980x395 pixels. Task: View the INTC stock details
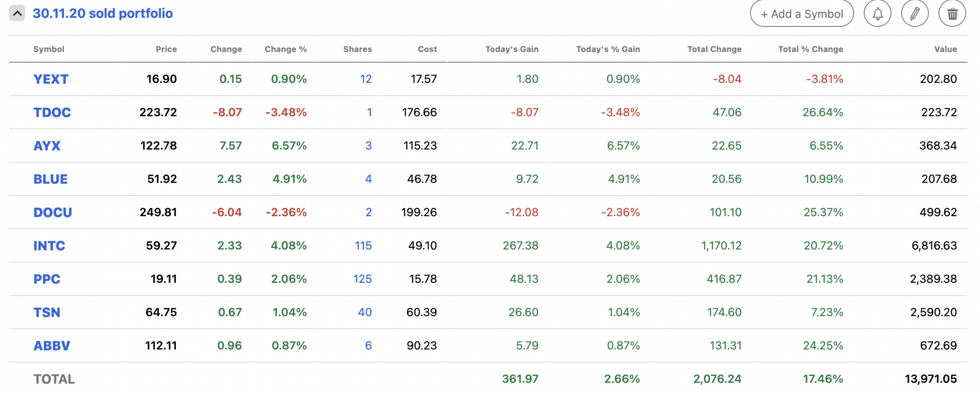click(49, 246)
